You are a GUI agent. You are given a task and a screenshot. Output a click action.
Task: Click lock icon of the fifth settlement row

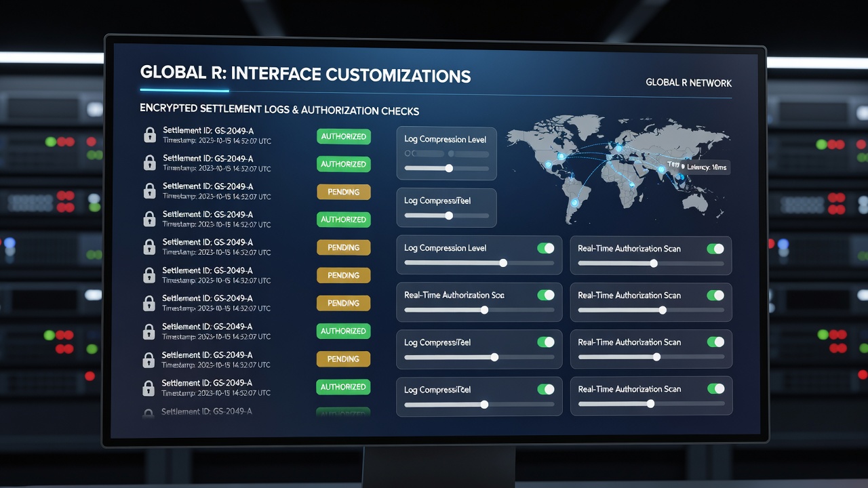[149, 247]
